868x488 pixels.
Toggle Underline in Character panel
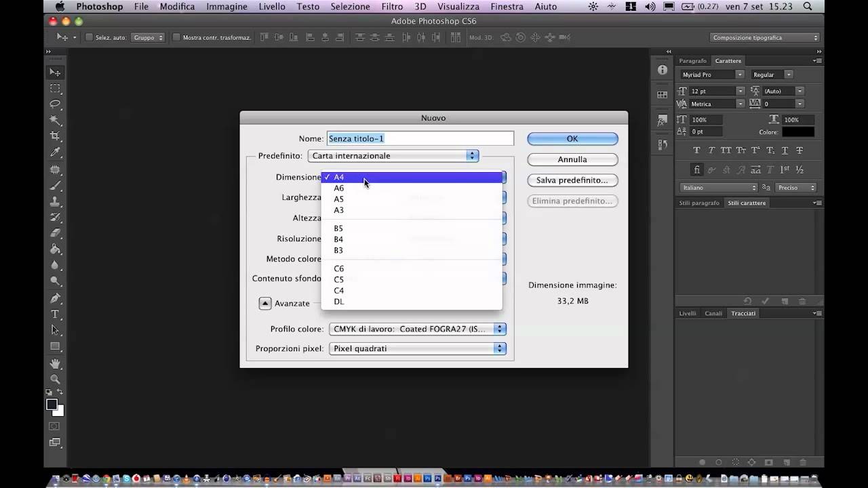[x=785, y=150]
